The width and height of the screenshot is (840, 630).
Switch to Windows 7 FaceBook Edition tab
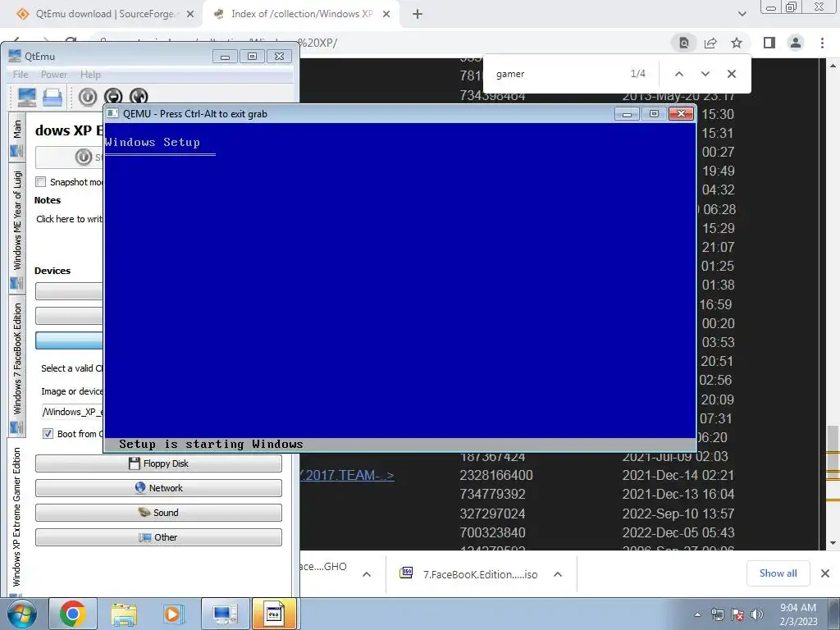[x=17, y=365]
